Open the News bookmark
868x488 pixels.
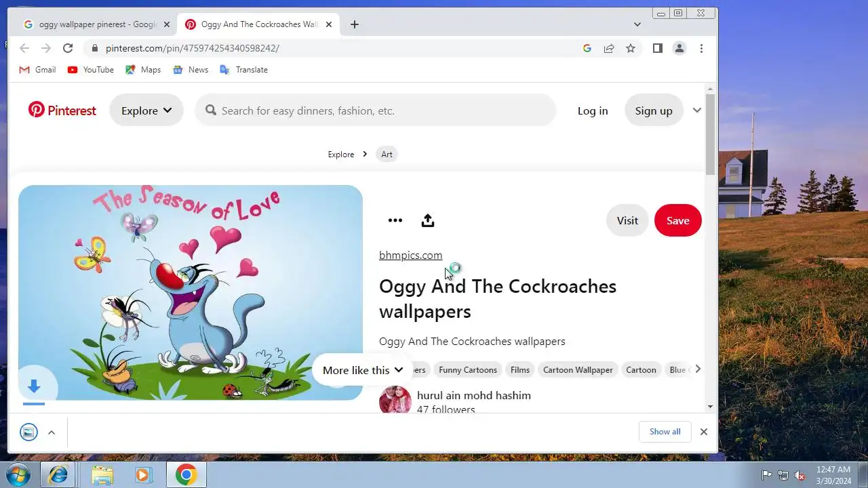190,70
